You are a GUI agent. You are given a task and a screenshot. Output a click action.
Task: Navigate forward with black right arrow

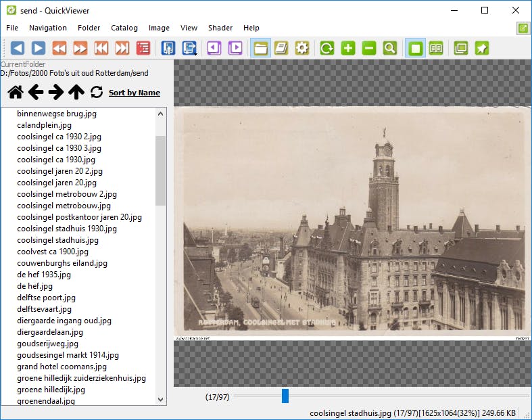(x=56, y=92)
